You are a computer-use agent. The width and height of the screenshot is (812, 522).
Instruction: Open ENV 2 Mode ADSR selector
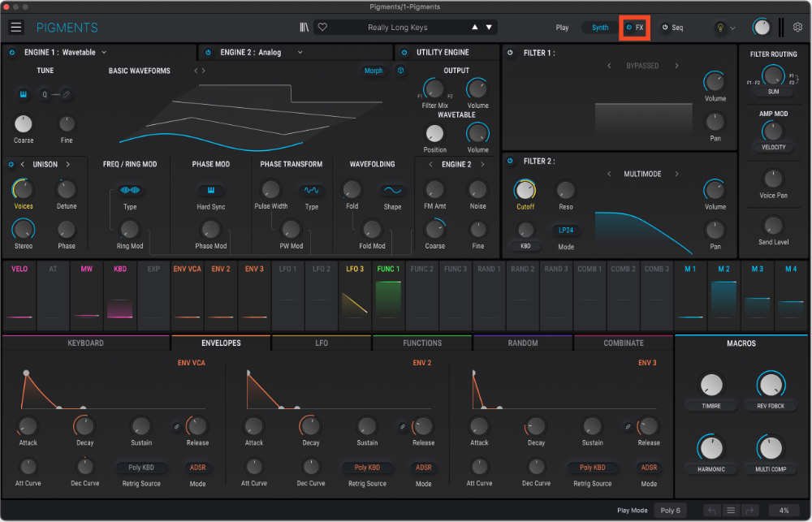tap(423, 467)
